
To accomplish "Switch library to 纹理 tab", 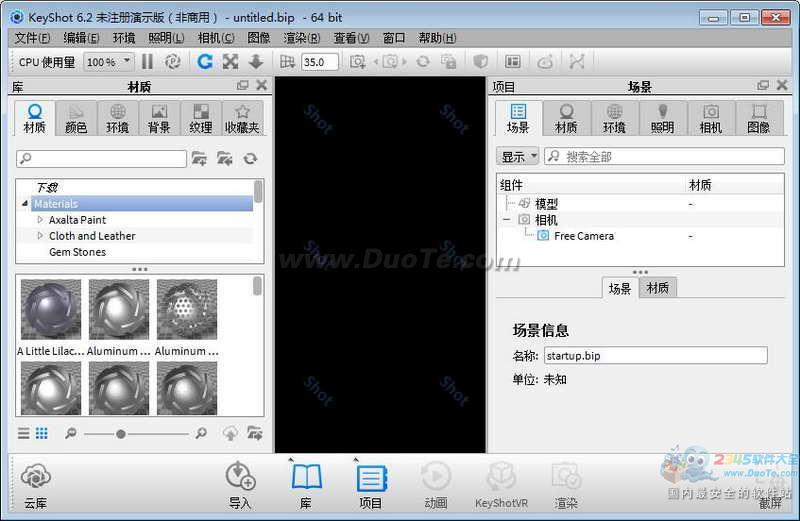I will pos(201,118).
